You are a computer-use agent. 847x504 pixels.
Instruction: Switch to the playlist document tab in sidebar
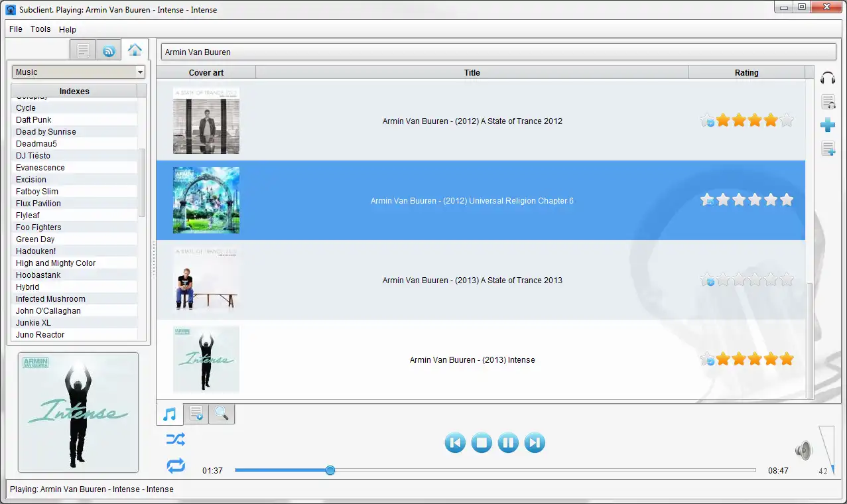(83, 50)
